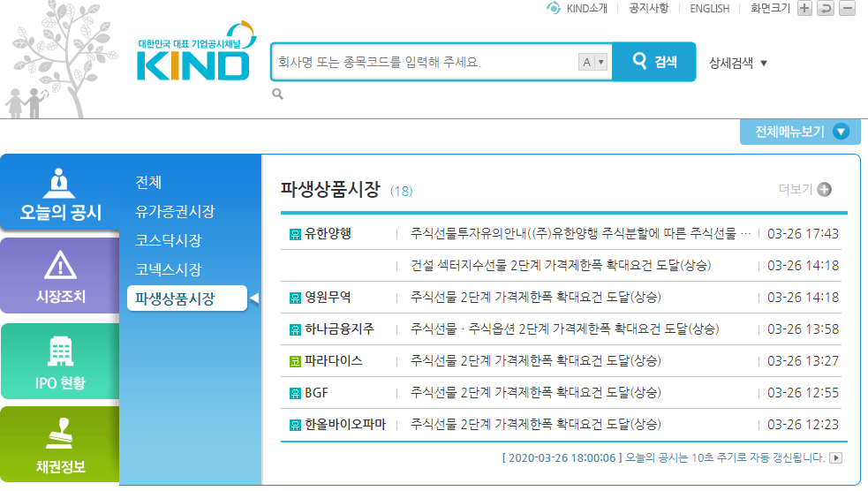Open the 파라다이스 company link
The image size is (868, 491).
point(334,361)
